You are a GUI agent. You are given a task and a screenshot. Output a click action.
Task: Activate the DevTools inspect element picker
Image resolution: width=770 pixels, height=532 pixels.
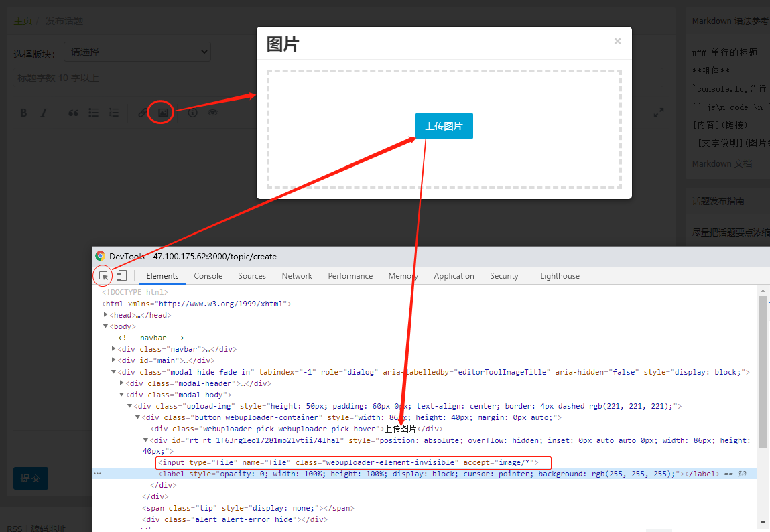click(103, 276)
